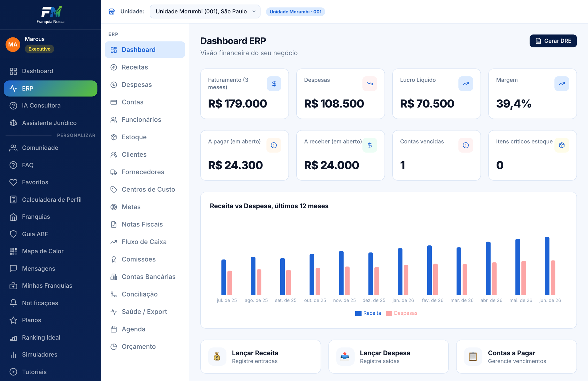Click the Executivo badge under Marcus
The height and width of the screenshot is (381, 588).
tap(40, 49)
